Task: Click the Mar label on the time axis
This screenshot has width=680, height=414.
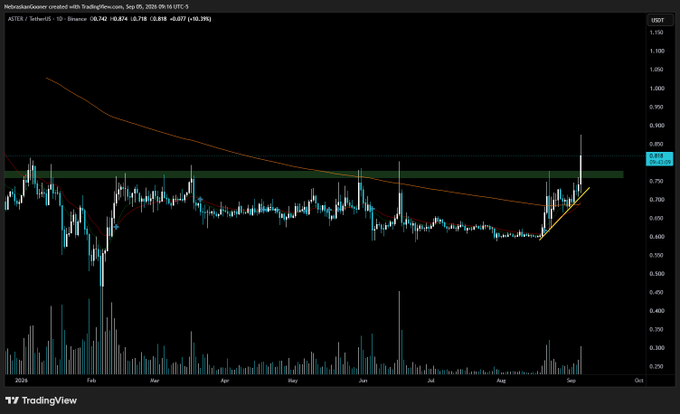Action: 155,381
